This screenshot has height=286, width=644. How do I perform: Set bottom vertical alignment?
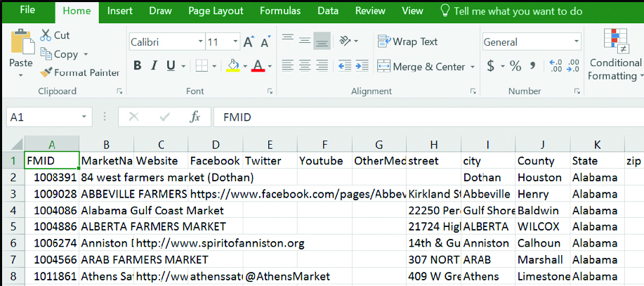[x=322, y=41]
